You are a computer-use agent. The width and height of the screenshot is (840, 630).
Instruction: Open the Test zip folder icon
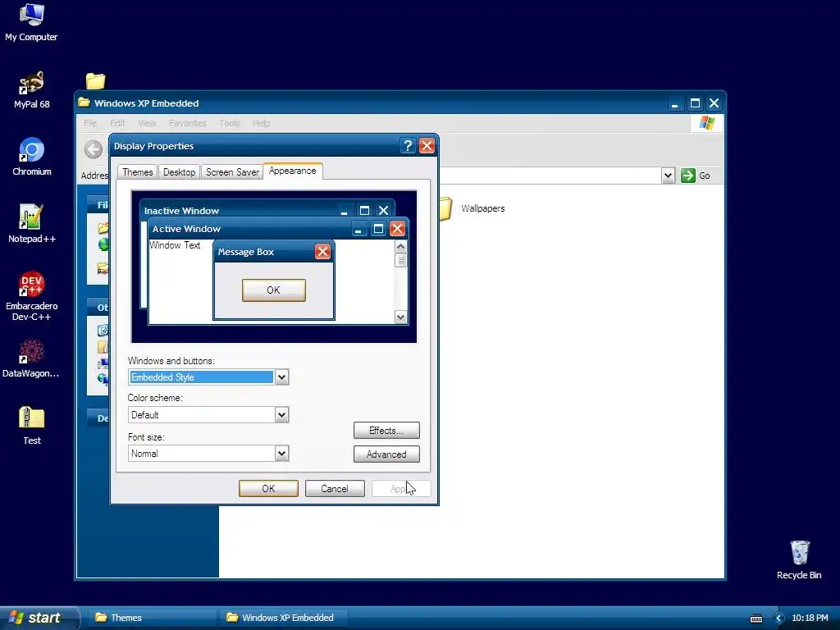click(32, 426)
